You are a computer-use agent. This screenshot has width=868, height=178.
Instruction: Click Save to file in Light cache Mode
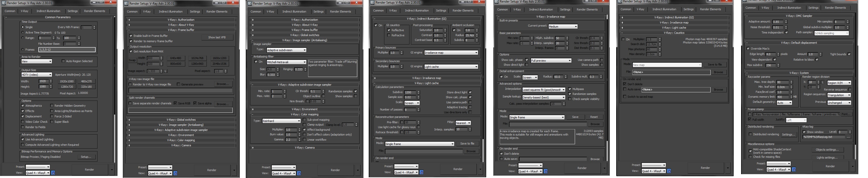pyautogui.click(x=467, y=143)
